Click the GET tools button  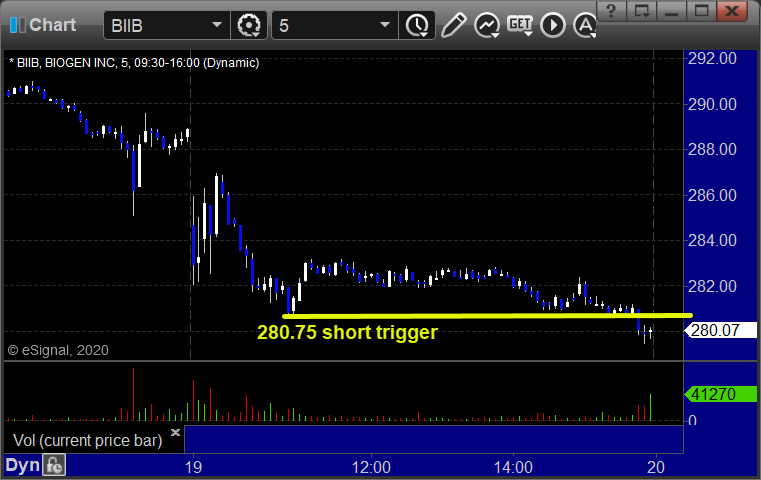[520, 25]
